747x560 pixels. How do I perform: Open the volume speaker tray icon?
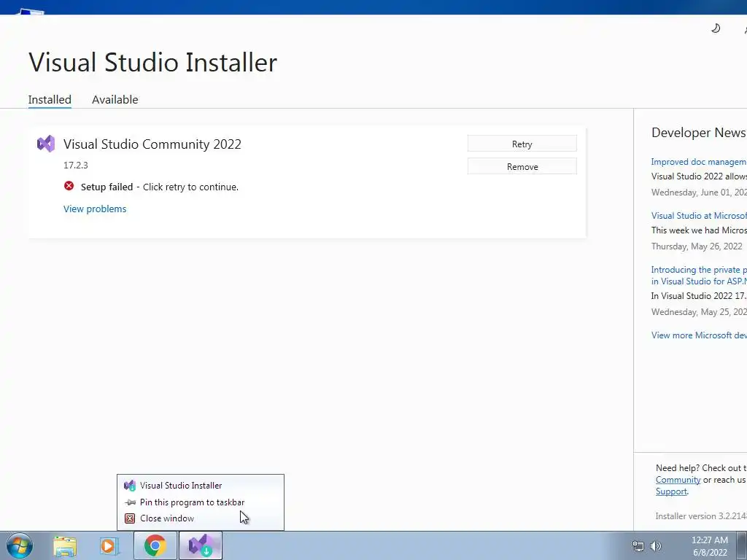656,546
